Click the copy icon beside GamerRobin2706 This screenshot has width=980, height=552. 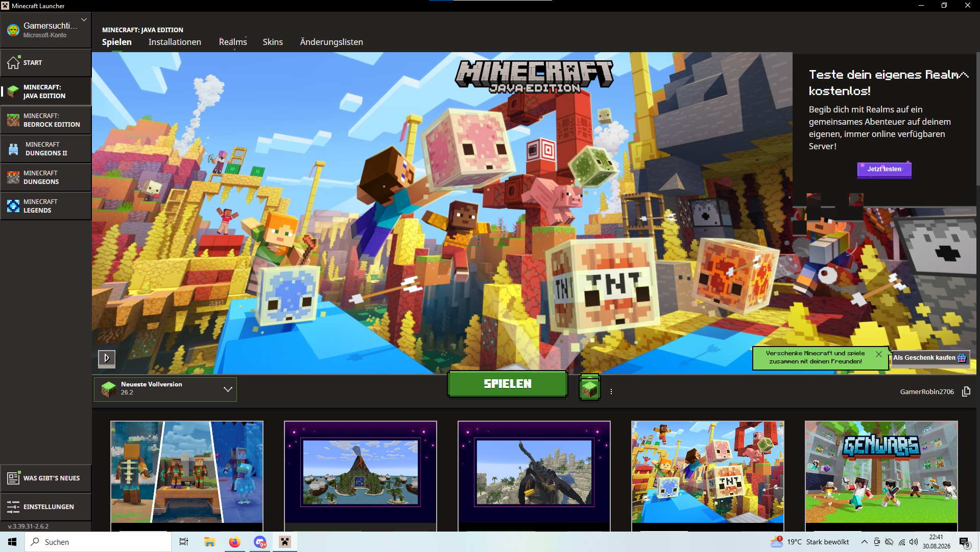[966, 392]
